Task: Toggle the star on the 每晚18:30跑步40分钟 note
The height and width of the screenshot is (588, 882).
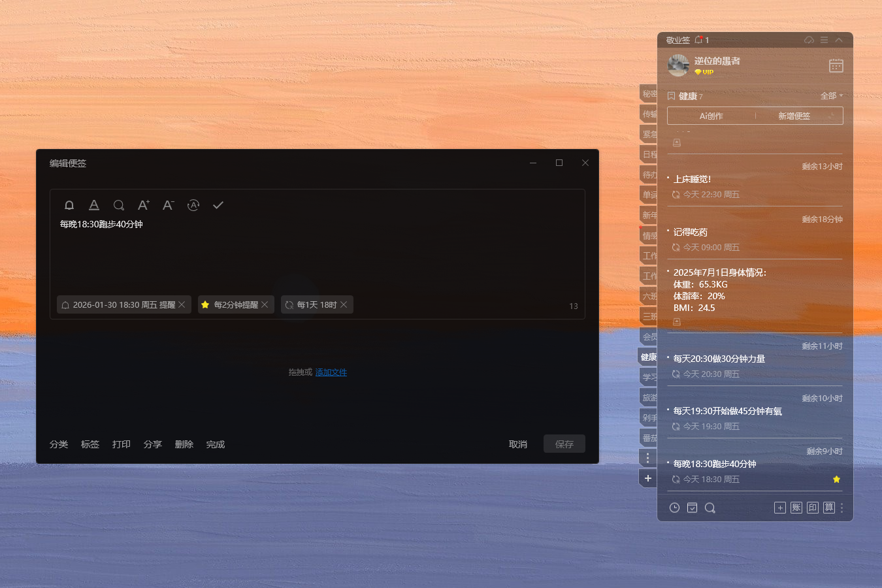Action: 836,479
